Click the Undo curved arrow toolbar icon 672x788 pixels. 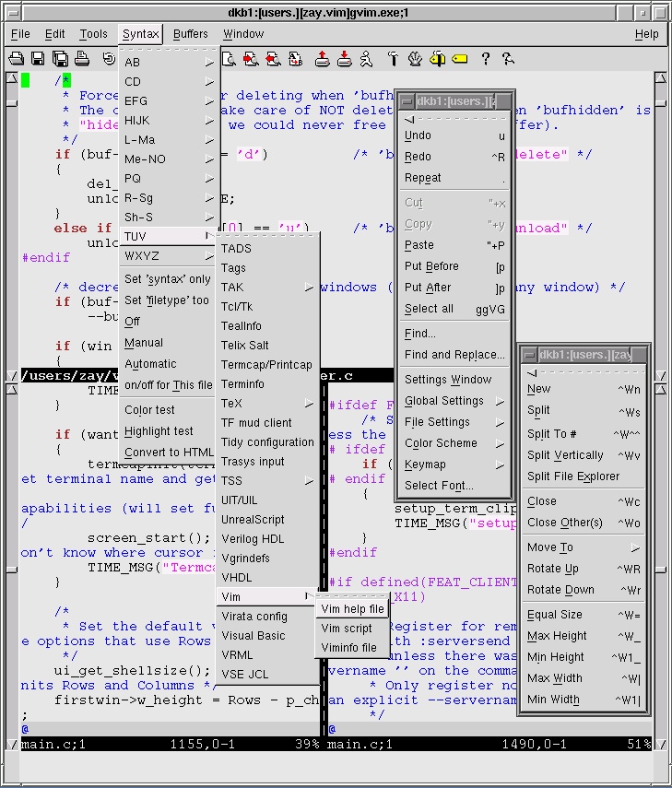(x=109, y=59)
